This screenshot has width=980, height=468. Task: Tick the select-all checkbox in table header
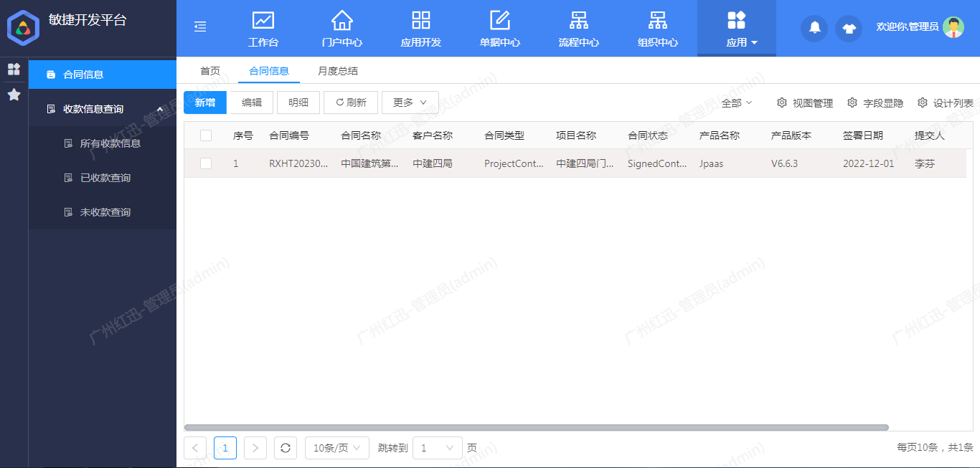coord(206,135)
